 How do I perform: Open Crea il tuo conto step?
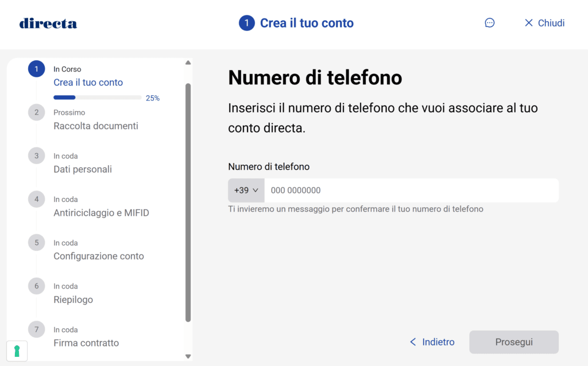88,82
